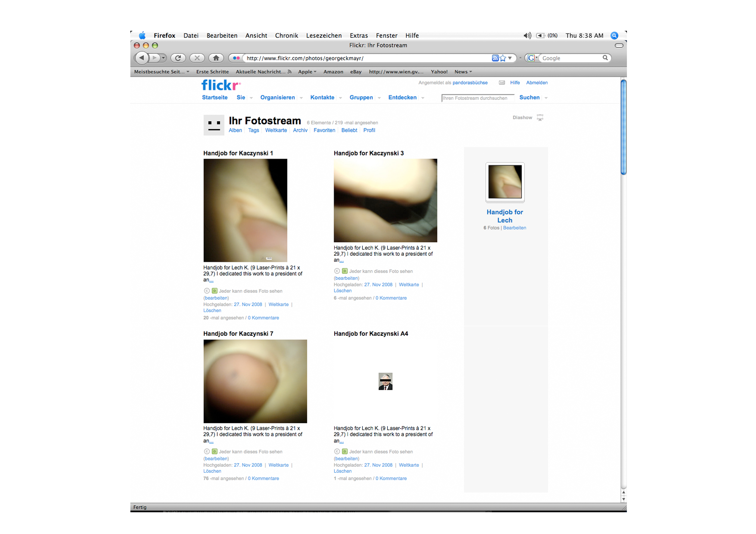Viewport: 756px width, 534px height.
Task: Open Spotlight search in menu bar
Action: pyautogui.click(x=614, y=36)
